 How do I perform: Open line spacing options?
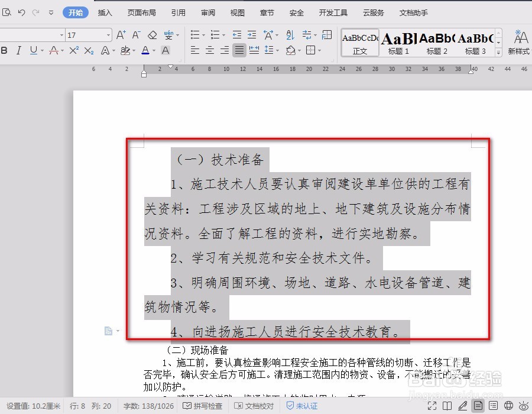tap(270, 50)
